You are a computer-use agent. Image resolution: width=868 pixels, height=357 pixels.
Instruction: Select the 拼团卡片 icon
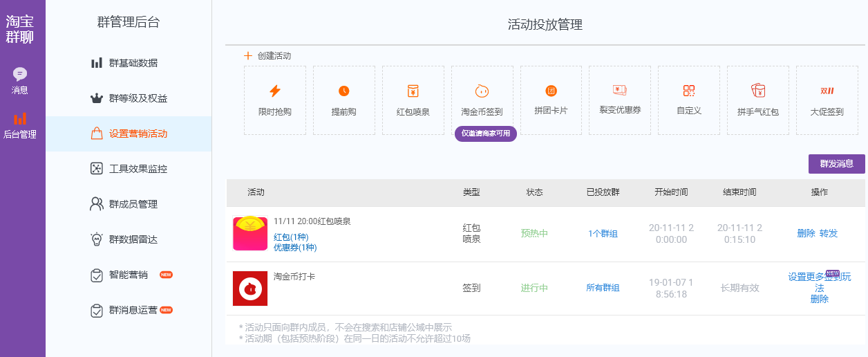pyautogui.click(x=551, y=91)
